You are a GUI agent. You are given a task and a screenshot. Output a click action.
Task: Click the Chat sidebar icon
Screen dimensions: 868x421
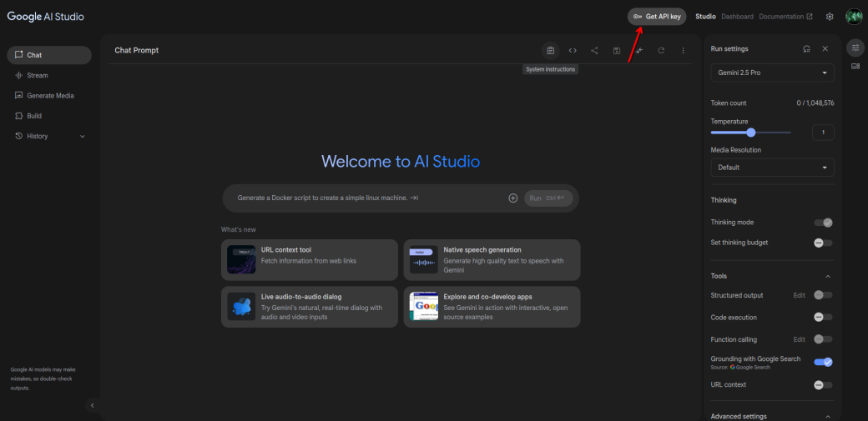(x=19, y=55)
